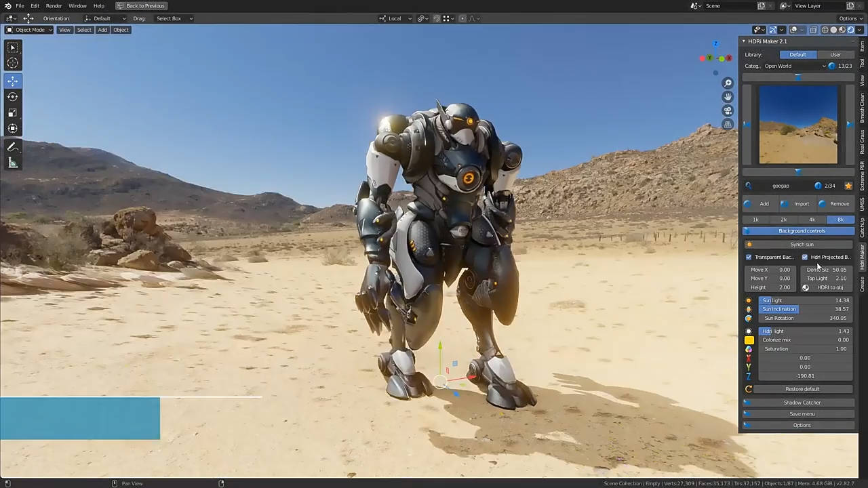Screen dimensions: 868x488
Task: Open the Edit menu
Action: click(x=35, y=5)
